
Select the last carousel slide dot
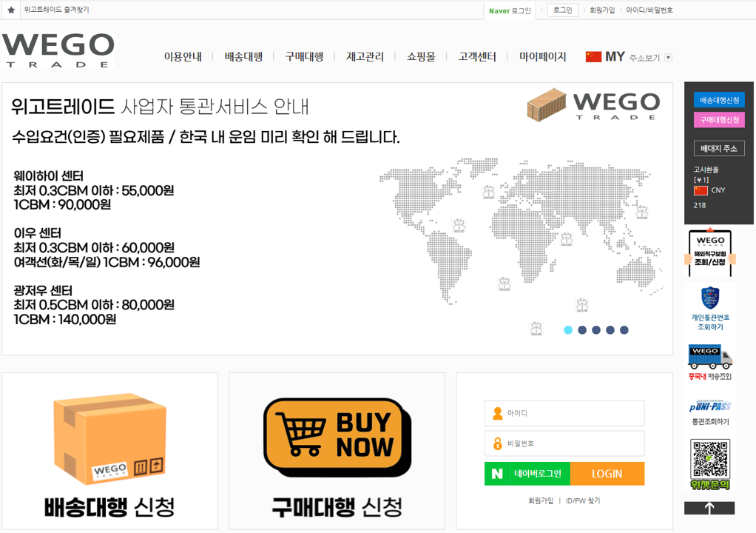click(x=624, y=330)
